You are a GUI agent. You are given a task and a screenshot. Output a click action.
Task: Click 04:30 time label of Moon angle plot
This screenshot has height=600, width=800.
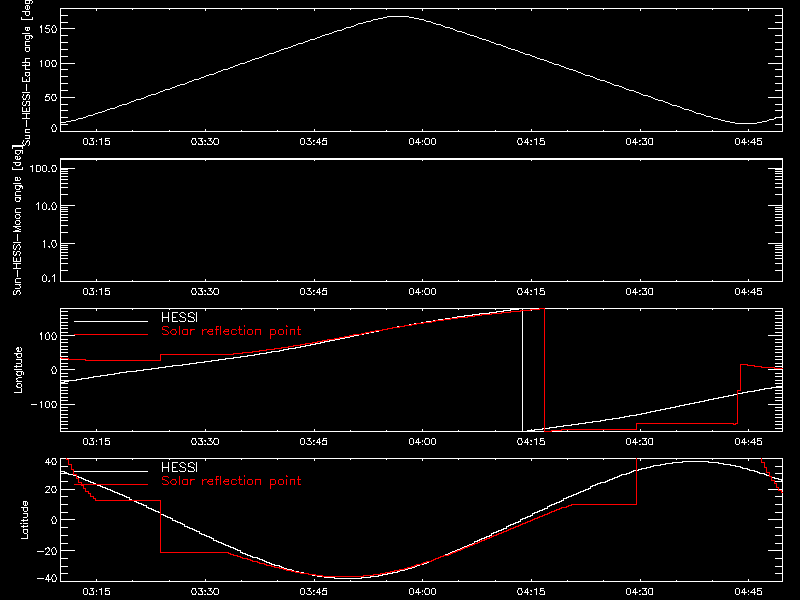coord(640,291)
